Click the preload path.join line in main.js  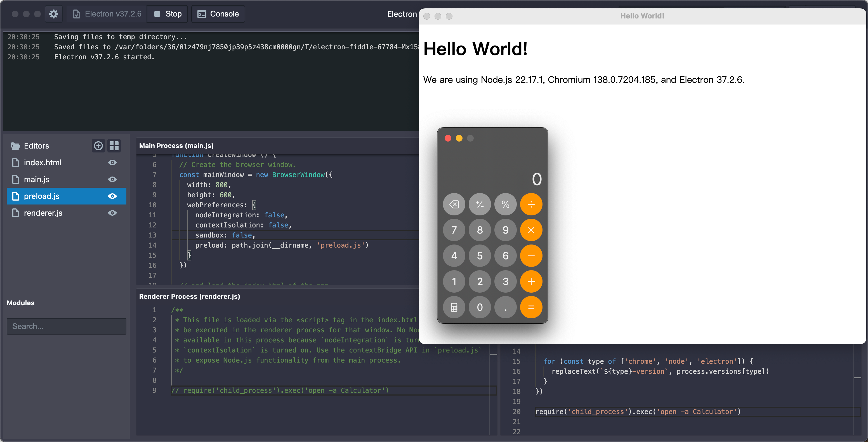pyautogui.click(x=282, y=245)
